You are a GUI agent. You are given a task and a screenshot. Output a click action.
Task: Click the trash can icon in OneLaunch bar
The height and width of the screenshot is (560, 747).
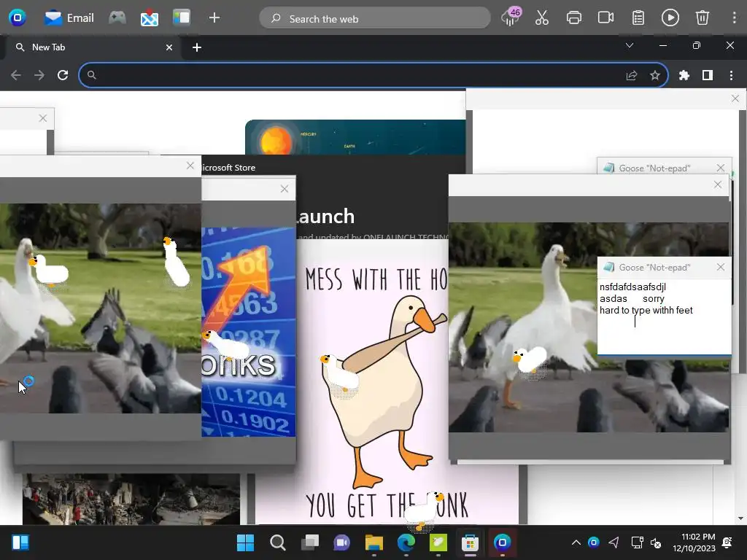tap(703, 18)
